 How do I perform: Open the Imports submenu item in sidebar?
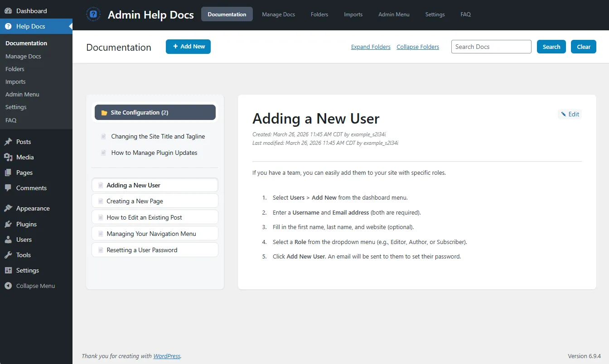[x=15, y=81]
